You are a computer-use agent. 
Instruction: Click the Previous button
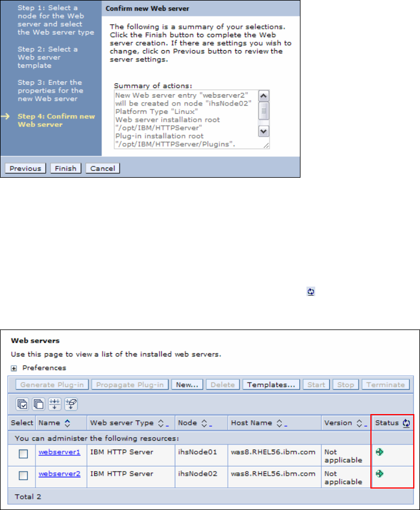coord(25,169)
